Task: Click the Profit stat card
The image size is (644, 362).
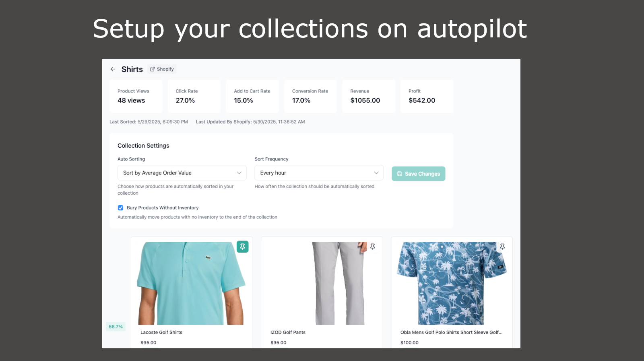Action: coord(427,96)
